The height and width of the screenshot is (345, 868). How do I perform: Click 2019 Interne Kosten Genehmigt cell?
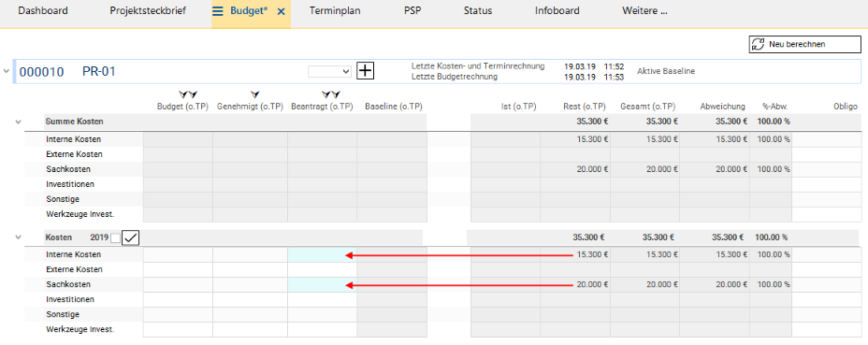click(251, 254)
